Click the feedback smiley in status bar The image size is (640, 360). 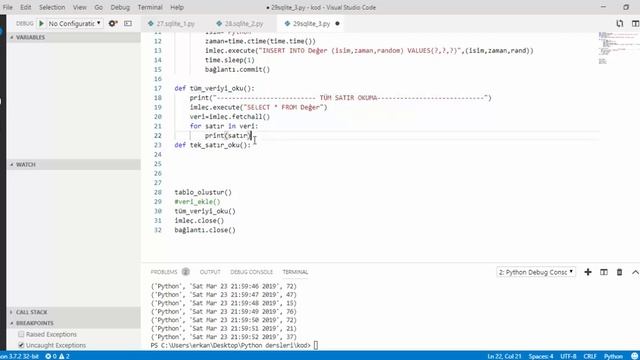634,356
